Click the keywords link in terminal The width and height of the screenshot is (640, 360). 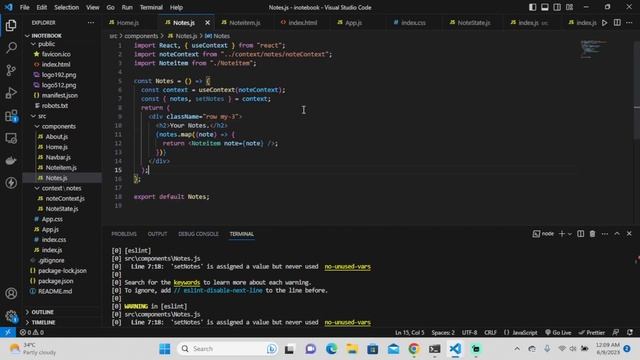point(187,282)
